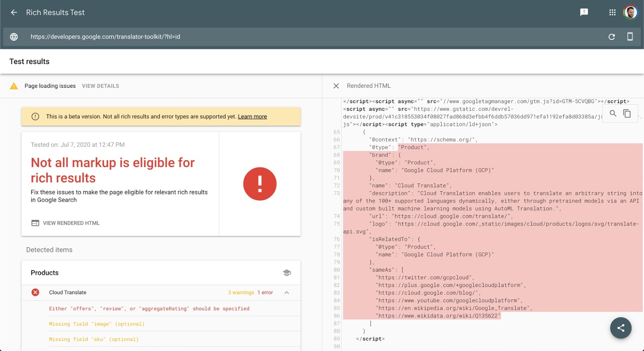This screenshot has height=351, width=644.
Task: Click the tested URL field
Action: [x=314, y=37]
